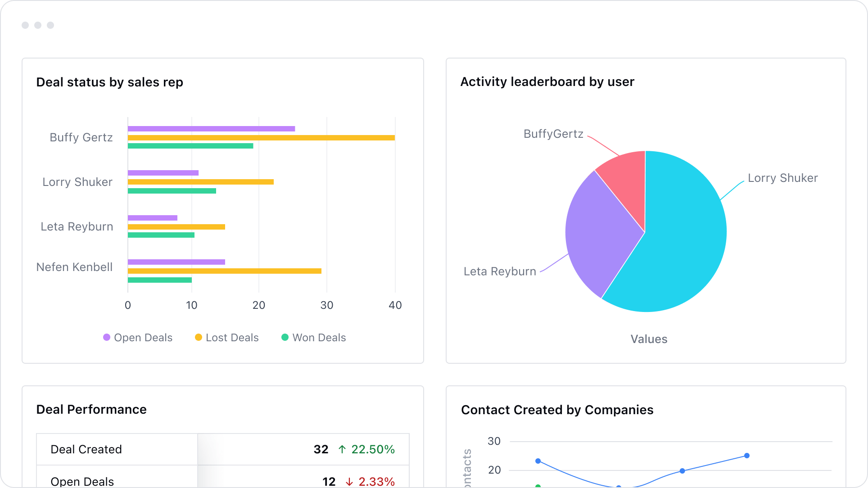Click the 20 tick on line chart axis
Screen dimensions: 868x488
point(494,470)
